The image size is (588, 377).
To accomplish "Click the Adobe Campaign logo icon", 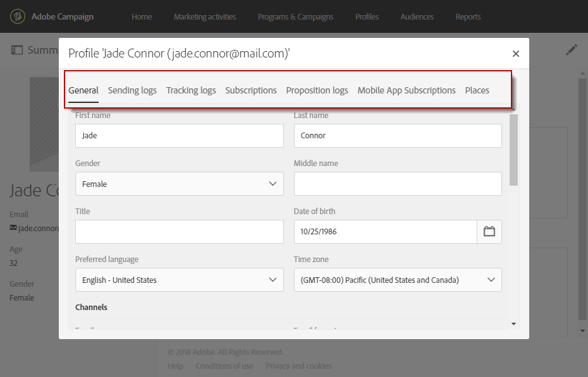I will coord(18,16).
